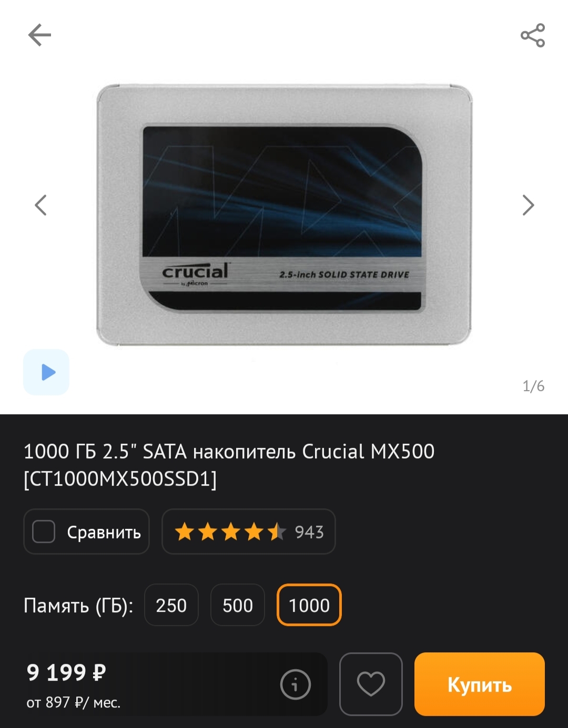Tap the product title Crucial MX500
The image size is (568, 728).
click(229, 465)
